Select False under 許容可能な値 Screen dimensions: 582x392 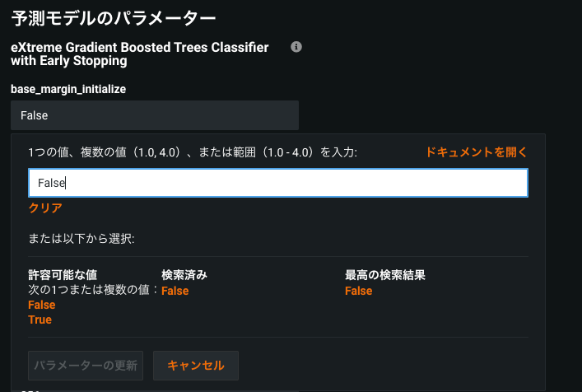pos(42,306)
